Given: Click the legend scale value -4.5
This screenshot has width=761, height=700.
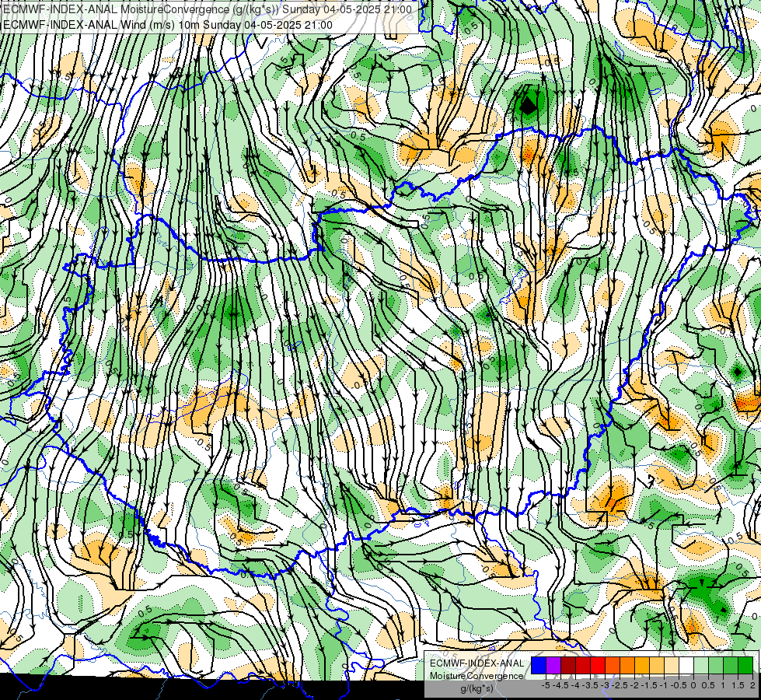Looking at the screenshot, I should coord(560,685).
